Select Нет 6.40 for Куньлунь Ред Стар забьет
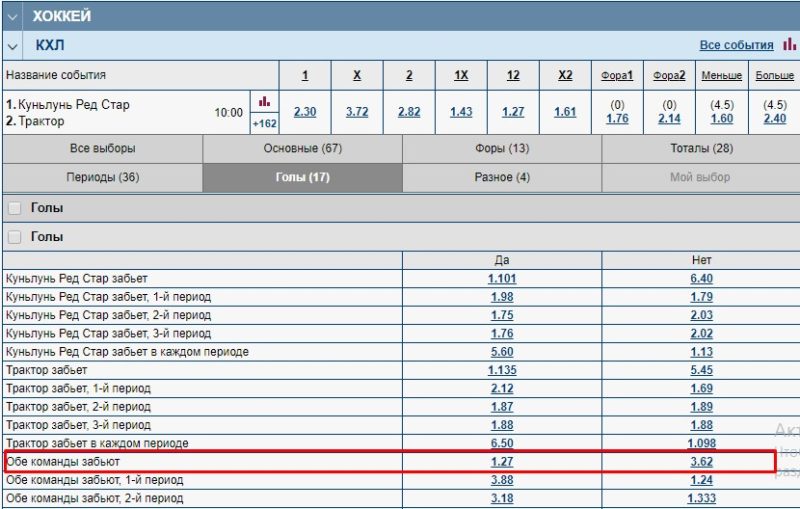This screenshot has height=509, width=800. 701,279
